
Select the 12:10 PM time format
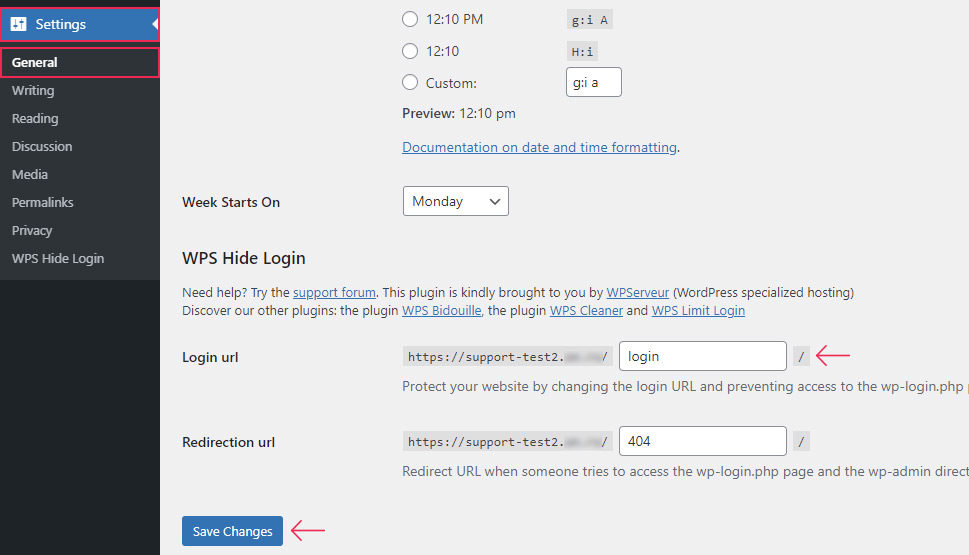(410, 19)
